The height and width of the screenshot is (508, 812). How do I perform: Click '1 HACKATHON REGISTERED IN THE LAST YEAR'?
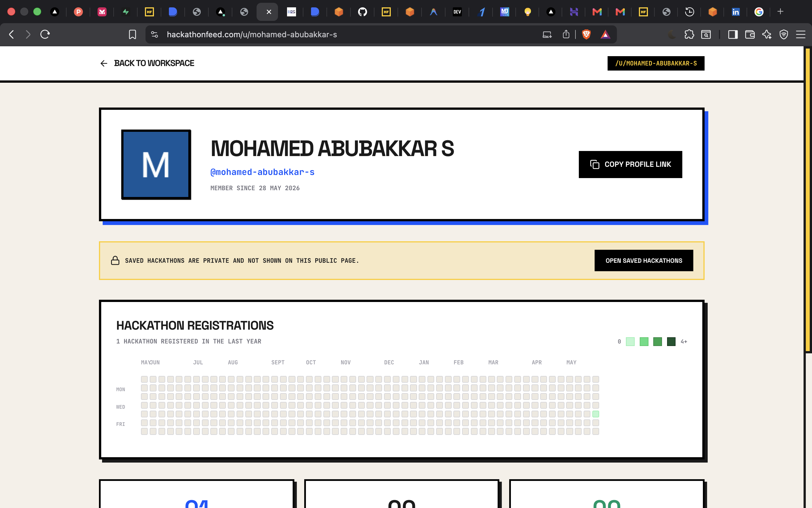pyautogui.click(x=189, y=341)
